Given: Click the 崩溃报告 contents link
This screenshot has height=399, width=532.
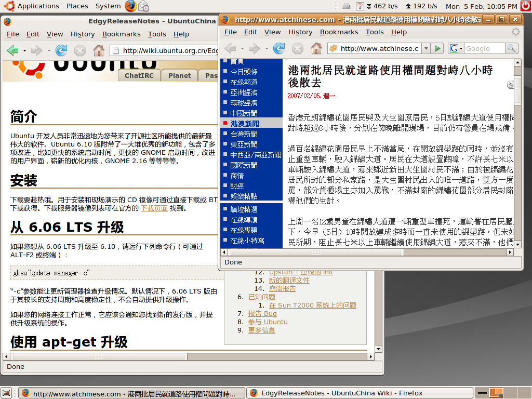Looking at the screenshot, I should 282,288.
